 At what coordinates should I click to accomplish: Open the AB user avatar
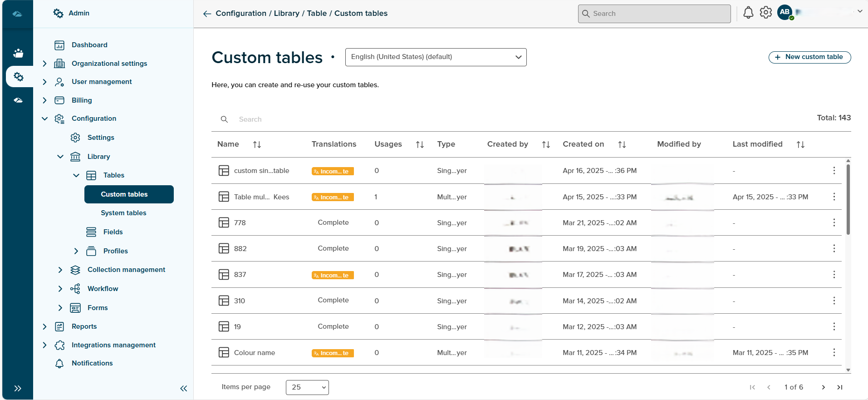coord(785,12)
